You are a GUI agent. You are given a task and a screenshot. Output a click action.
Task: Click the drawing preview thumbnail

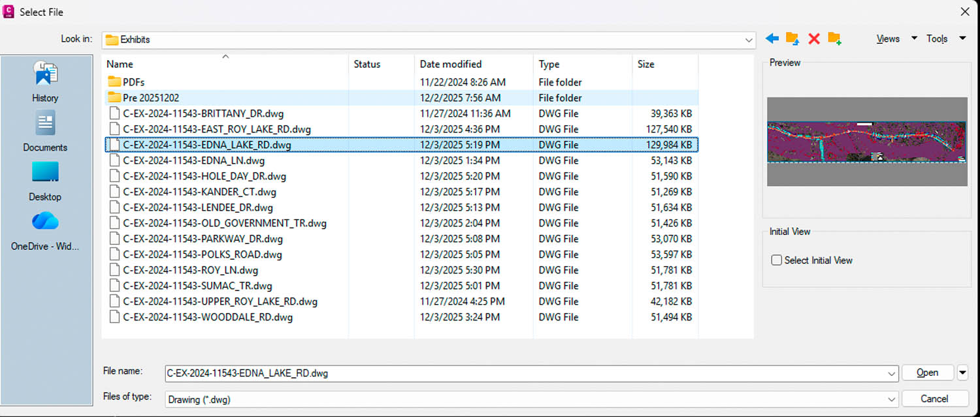tap(866, 142)
